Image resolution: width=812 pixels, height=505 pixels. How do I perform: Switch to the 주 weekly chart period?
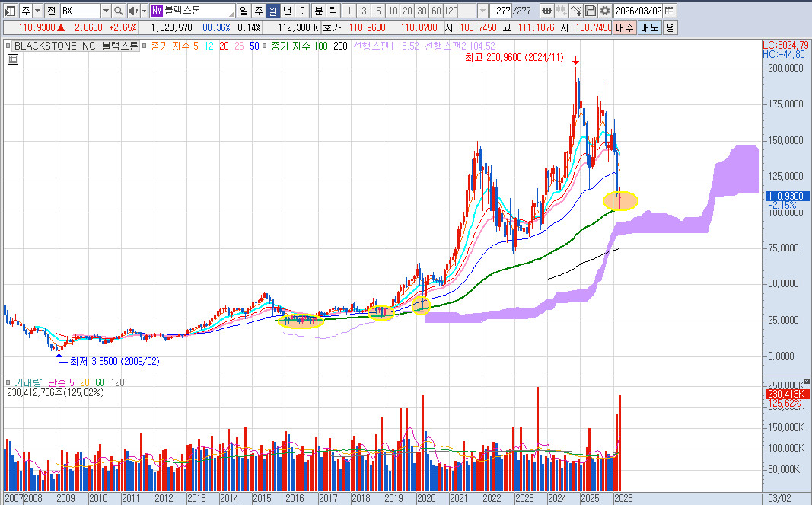pos(259,11)
